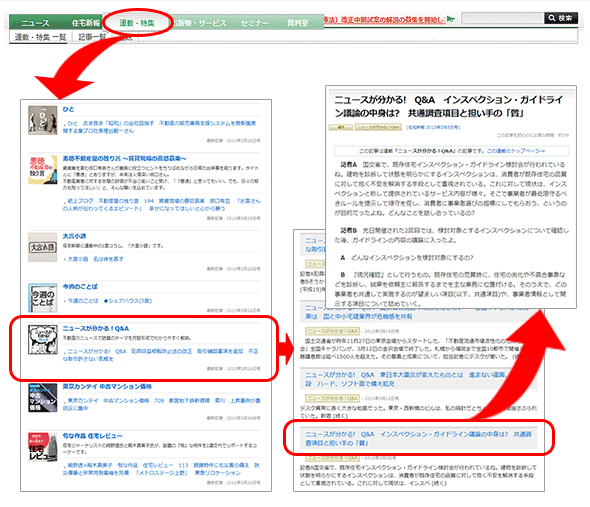Open the 悪徳不動産屋の独り言 series title

pyautogui.click(x=124, y=158)
